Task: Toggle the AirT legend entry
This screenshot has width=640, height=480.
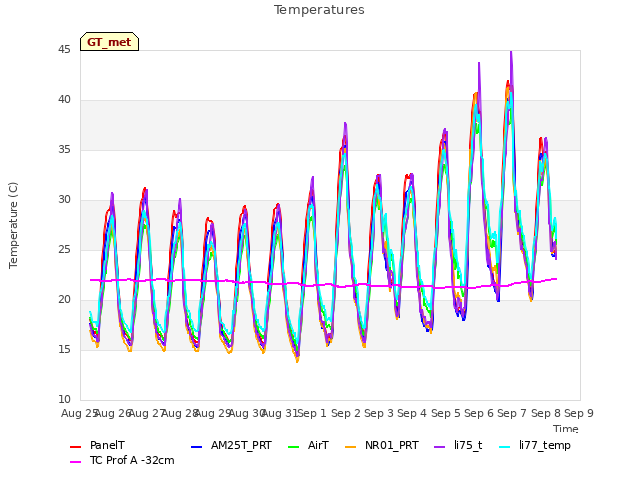Action: click(x=308, y=445)
